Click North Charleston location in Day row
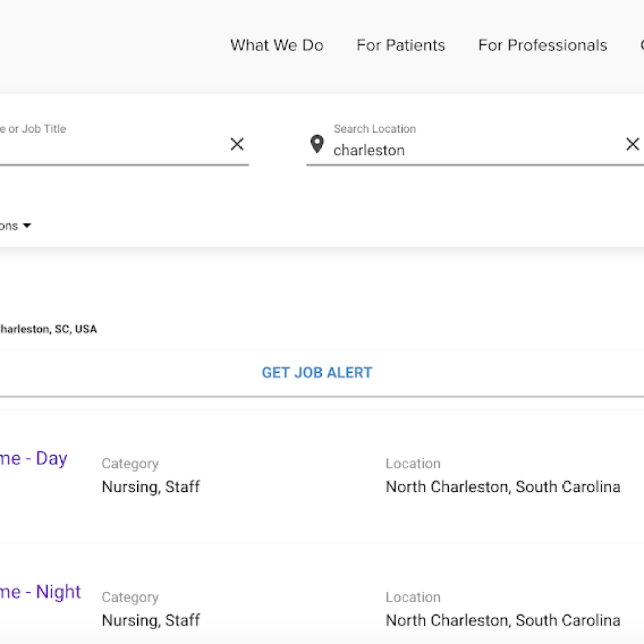644x644 pixels. (502, 487)
